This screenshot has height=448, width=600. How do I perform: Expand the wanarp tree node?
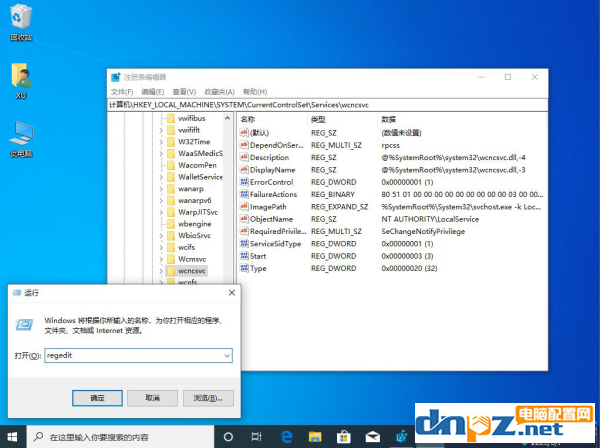pyautogui.click(x=161, y=189)
